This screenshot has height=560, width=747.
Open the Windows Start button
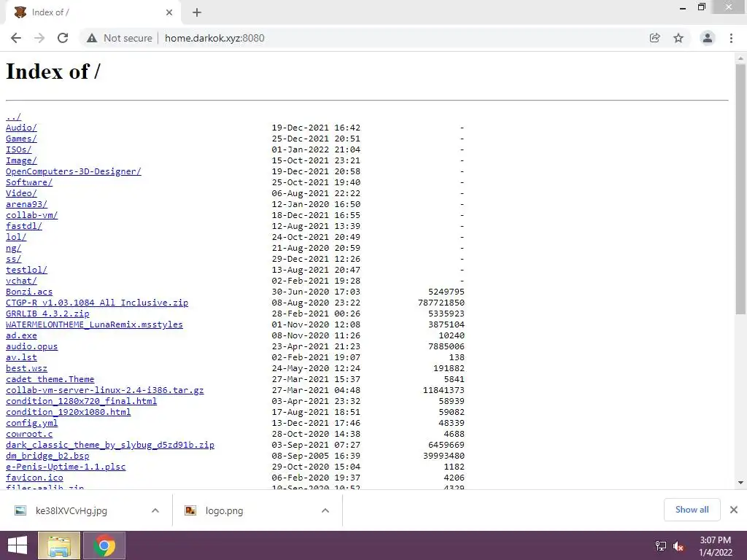pos(18,545)
